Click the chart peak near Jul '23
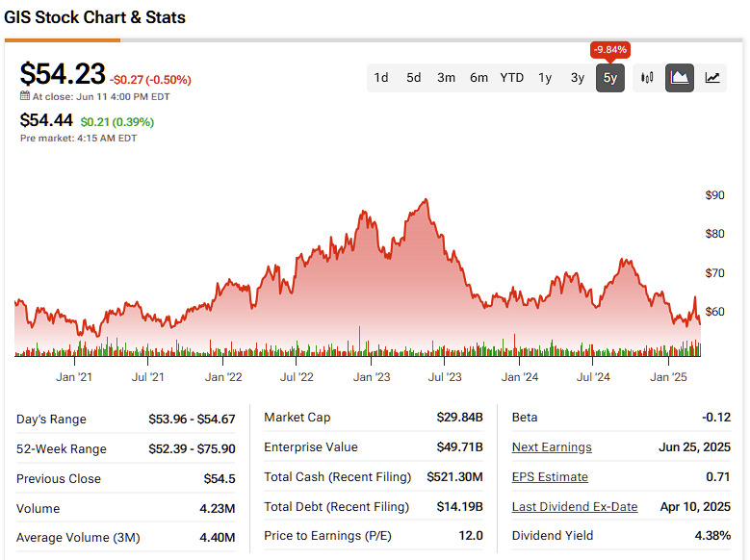Screen dimensions: 750x560 [x=426, y=200]
